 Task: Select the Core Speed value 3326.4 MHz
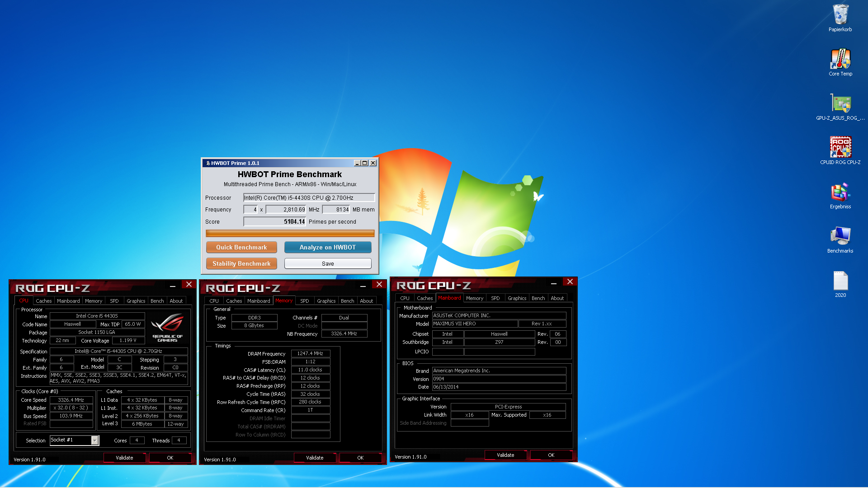pyautogui.click(x=71, y=400)
